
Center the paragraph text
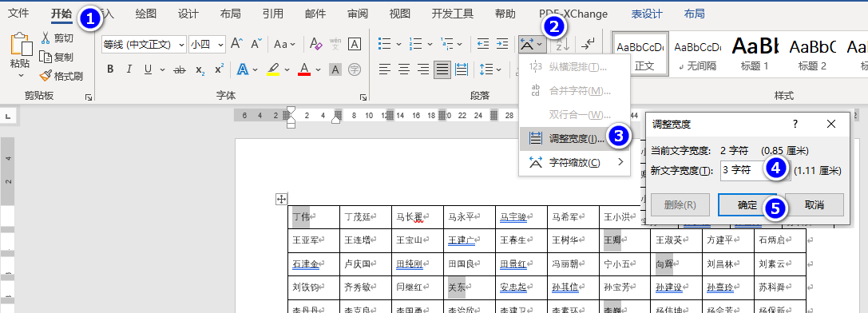click(x=404, y=69)
